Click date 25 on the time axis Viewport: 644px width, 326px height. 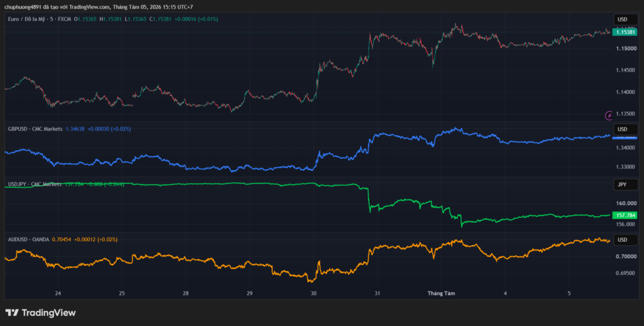point(121,293)
